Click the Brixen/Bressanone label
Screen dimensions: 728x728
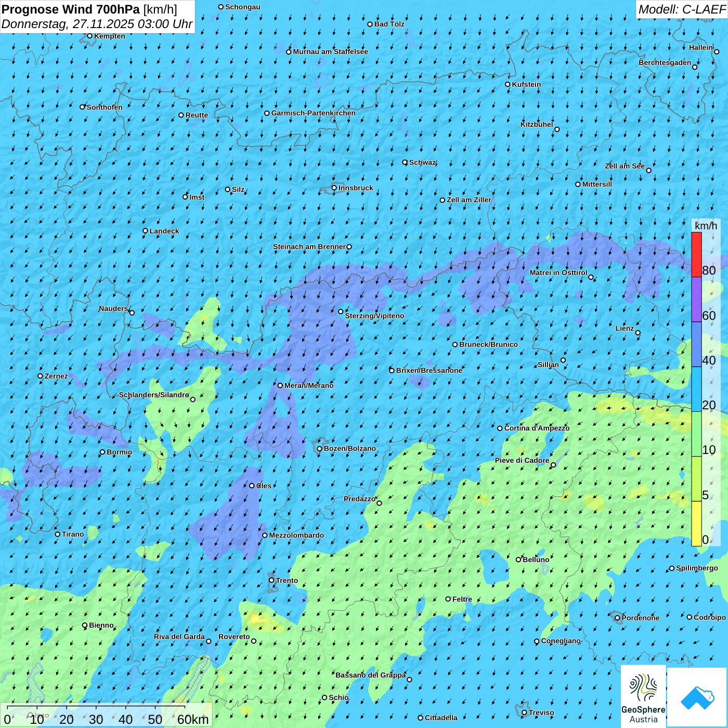429,370
